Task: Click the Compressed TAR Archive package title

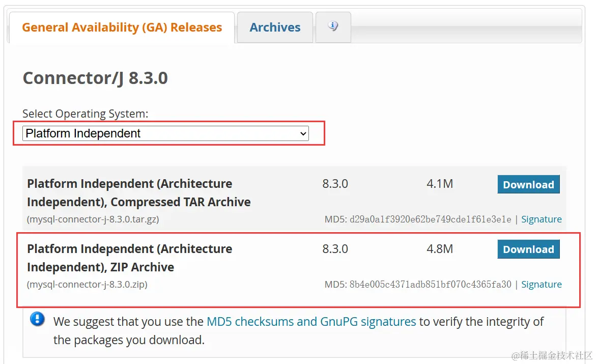Action: click(x=139, y=193)
